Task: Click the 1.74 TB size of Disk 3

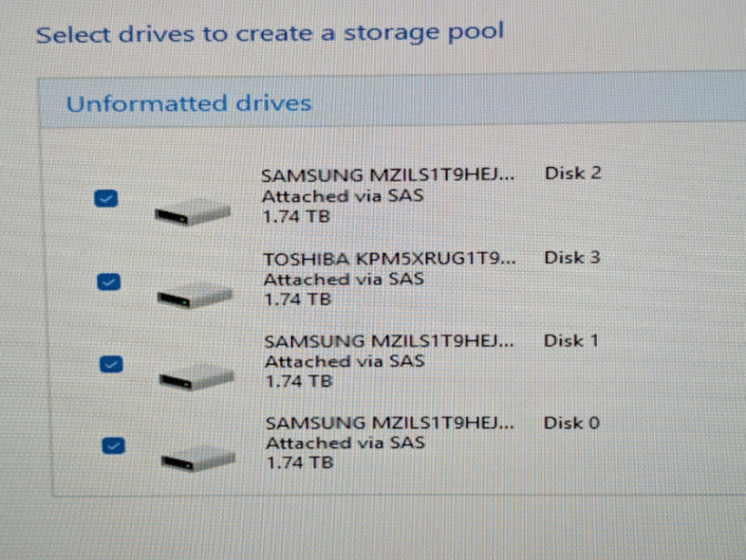Action: tap(297, 299)
